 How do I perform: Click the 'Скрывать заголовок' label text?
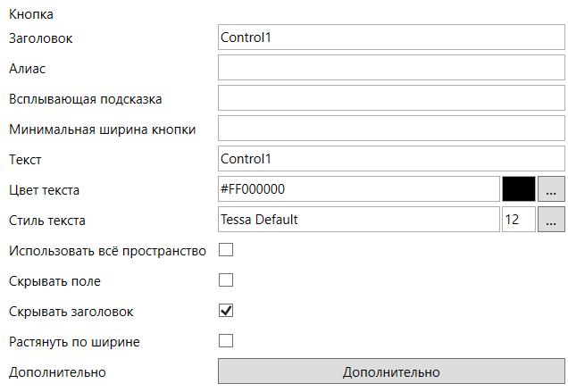[71, 312]
